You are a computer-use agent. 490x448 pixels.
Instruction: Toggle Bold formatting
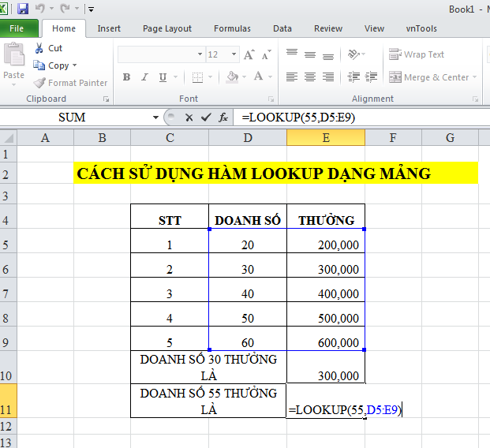coord(126,77)
